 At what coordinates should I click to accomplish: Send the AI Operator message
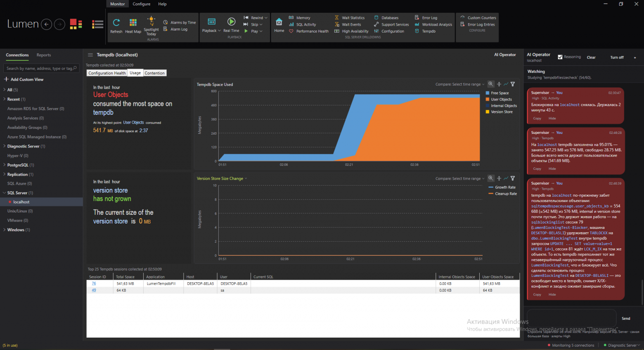(626, 319)
